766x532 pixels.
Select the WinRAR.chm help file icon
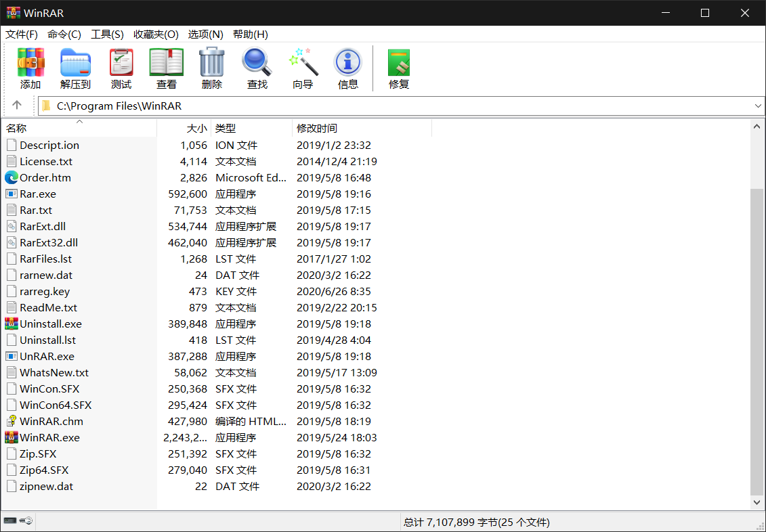12,421
